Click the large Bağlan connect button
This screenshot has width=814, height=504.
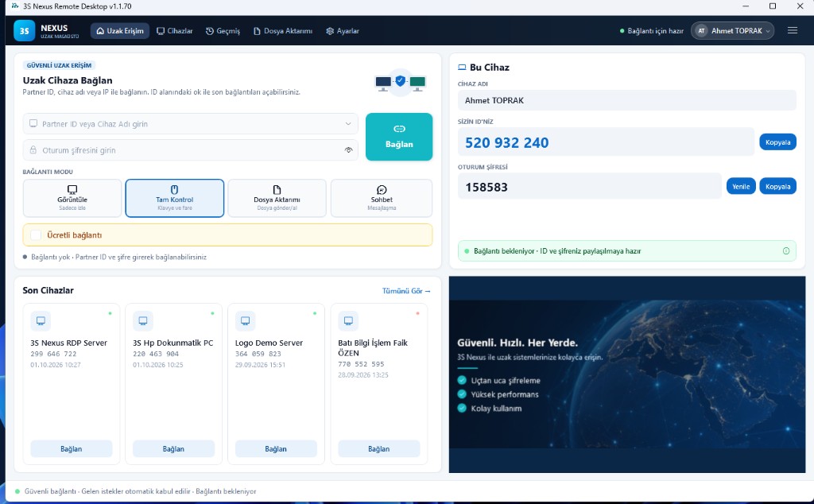[x=399, y=137]
